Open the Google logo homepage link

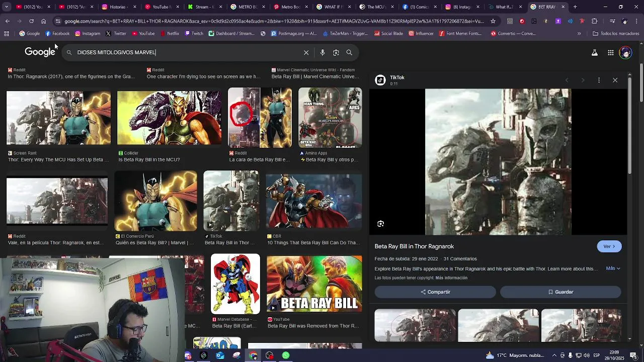pyautogui.click(x=40, y=52)
